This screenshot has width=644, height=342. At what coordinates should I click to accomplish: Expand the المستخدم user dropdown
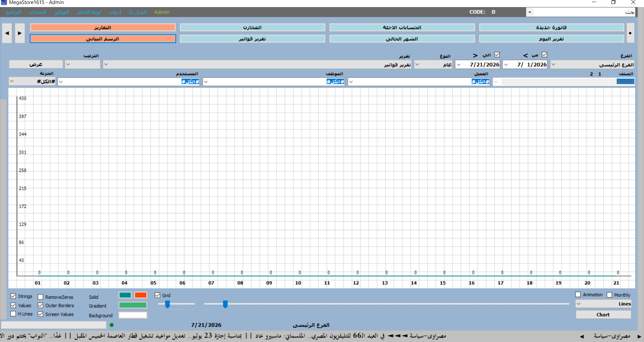click(x=61, y=81)
